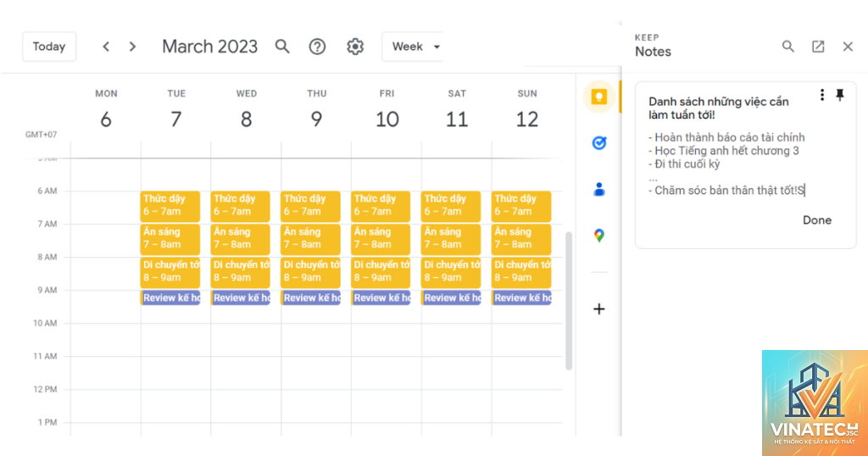Expand the Week view dropdown
868x456 pixels.
[x=413, y=47]
